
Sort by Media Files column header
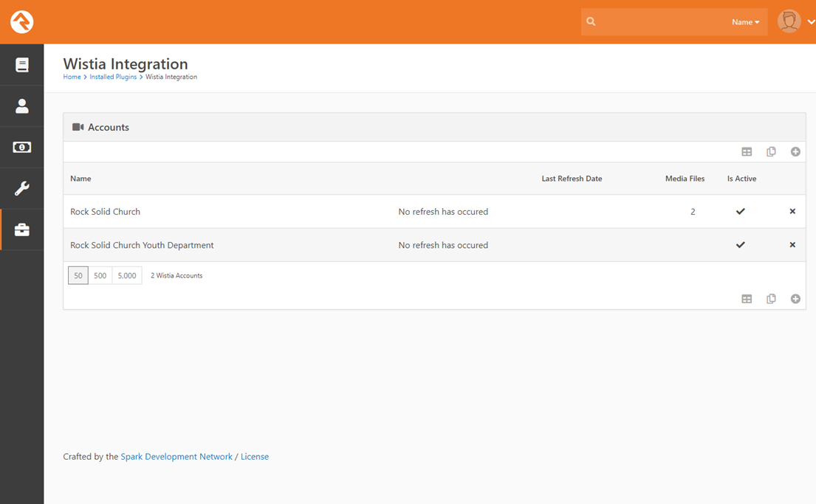(685, 179)
